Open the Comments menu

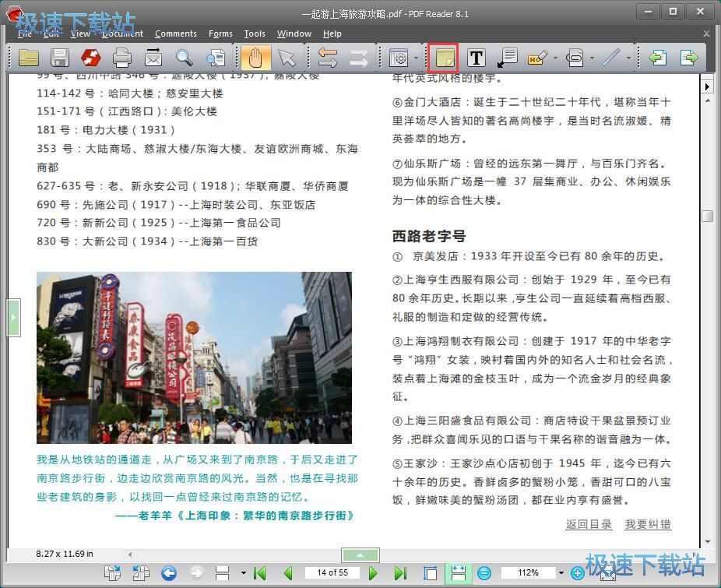pos(175,33)
